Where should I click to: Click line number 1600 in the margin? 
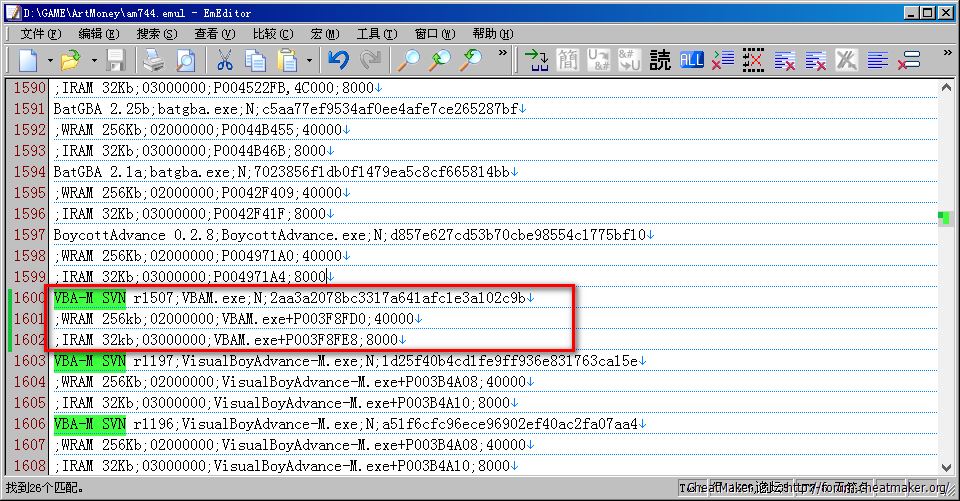28,297
